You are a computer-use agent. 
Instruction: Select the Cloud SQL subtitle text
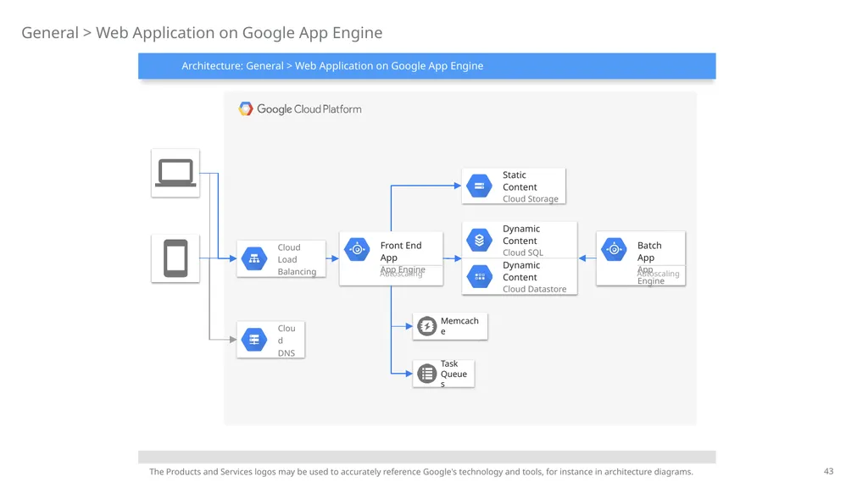(522, 252)
